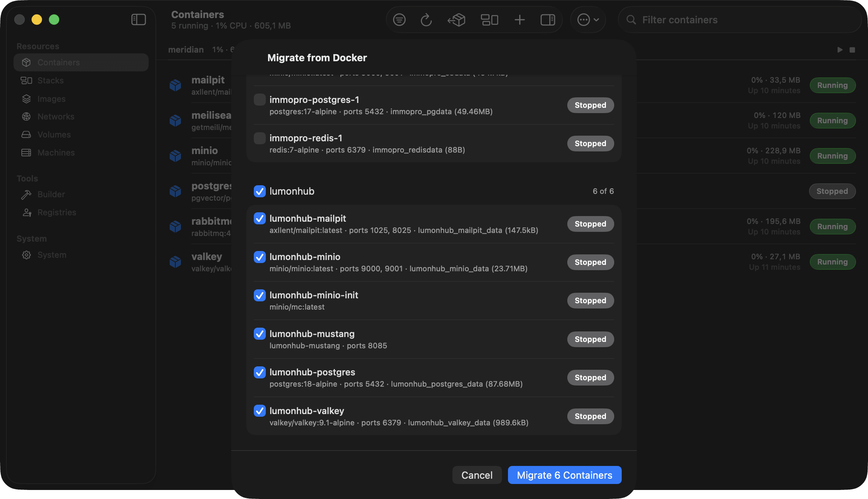Open Volumes in the sidebar

(x=81, y=135)
